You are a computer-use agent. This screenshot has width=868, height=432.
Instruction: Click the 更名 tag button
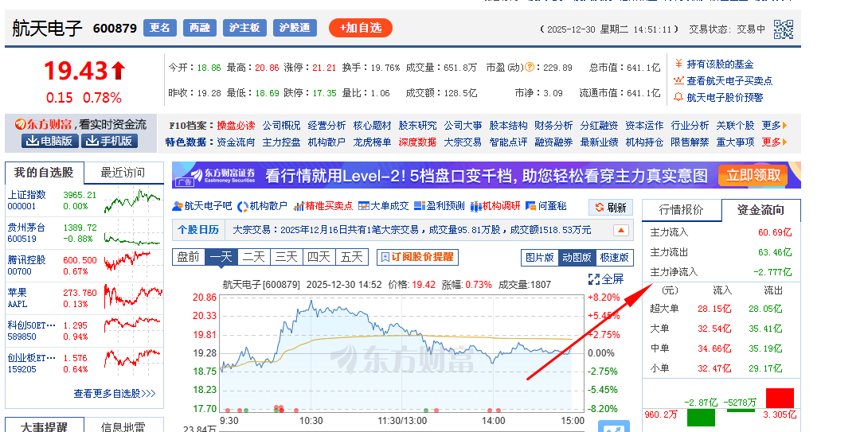[159, 28]
